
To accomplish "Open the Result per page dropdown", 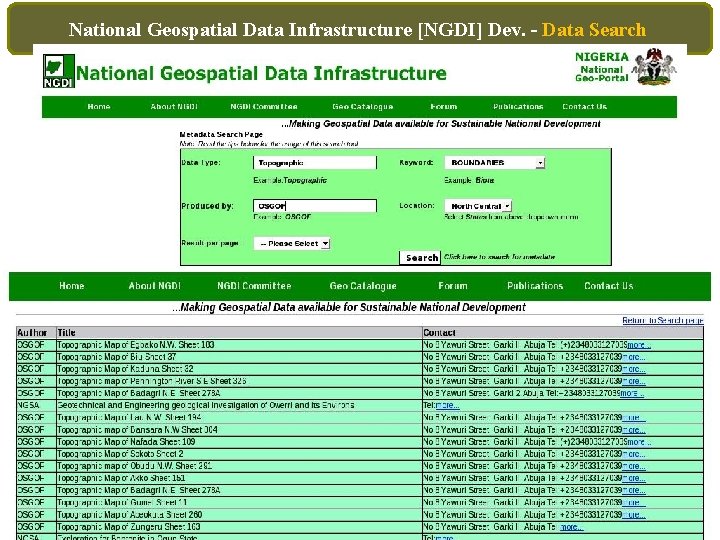I will click(x=292, y=243).
